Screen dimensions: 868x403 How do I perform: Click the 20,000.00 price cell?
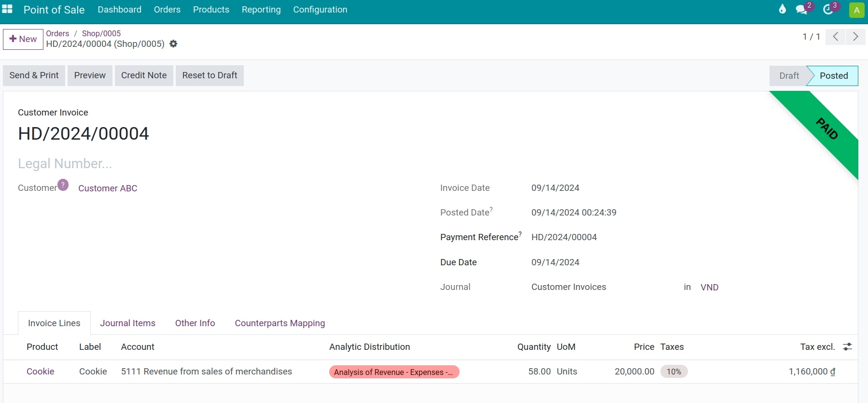[634, 372]
